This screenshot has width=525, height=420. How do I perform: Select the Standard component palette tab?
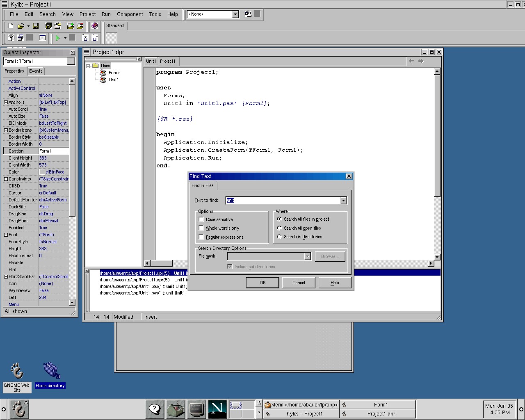click(x=115, y=25)
